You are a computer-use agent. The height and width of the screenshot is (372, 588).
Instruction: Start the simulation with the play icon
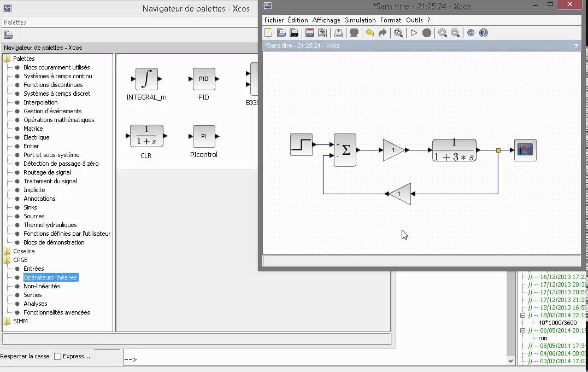414,33
